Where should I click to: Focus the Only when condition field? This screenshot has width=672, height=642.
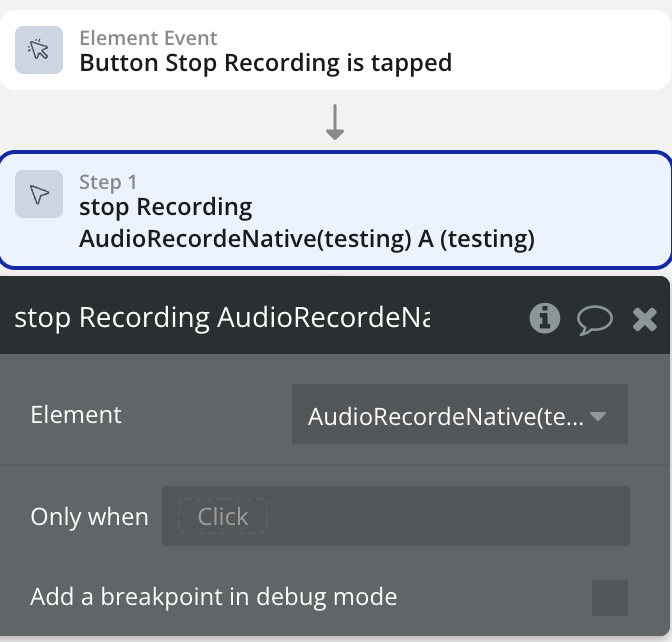click(x=440, y=516)
